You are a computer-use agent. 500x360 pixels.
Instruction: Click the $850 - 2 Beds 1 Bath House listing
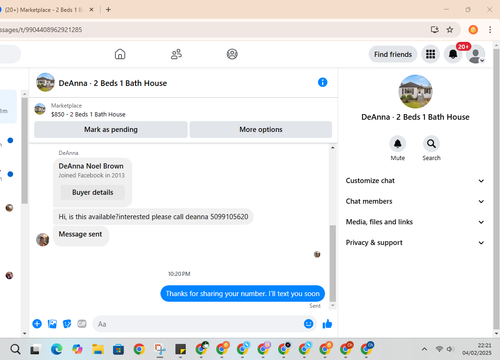88,114
